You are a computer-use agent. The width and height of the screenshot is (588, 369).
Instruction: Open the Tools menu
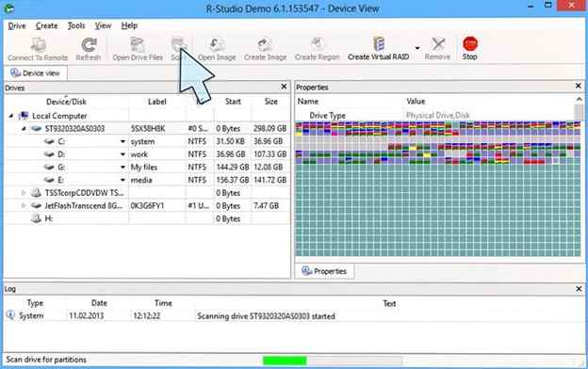tap(76, 25)
